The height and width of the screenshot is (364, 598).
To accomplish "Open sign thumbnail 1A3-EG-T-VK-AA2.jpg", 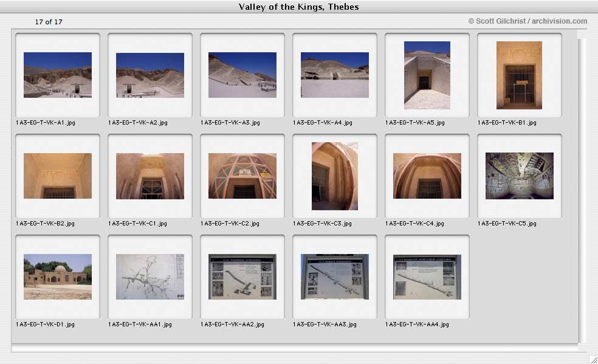I will click(242, 276).
